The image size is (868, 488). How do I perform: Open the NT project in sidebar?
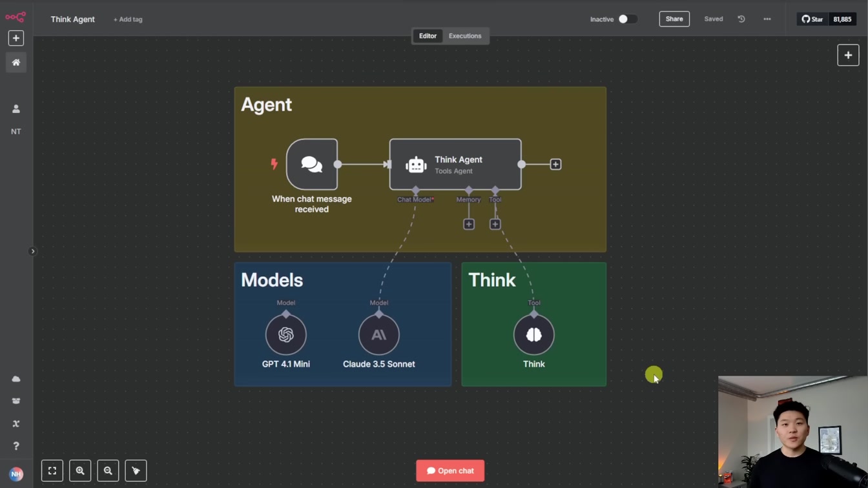pos(16,132)
